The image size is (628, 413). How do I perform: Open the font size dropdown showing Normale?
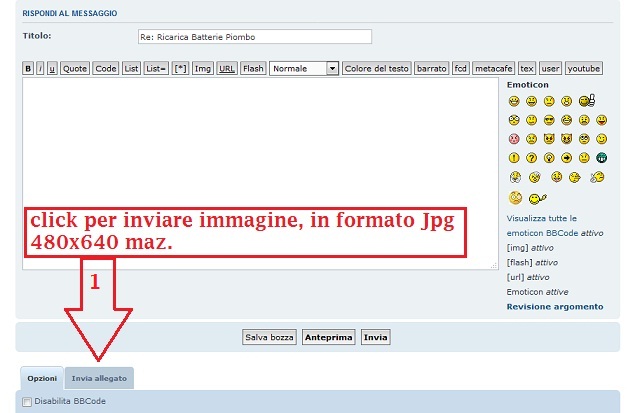(x=304, y=69)
